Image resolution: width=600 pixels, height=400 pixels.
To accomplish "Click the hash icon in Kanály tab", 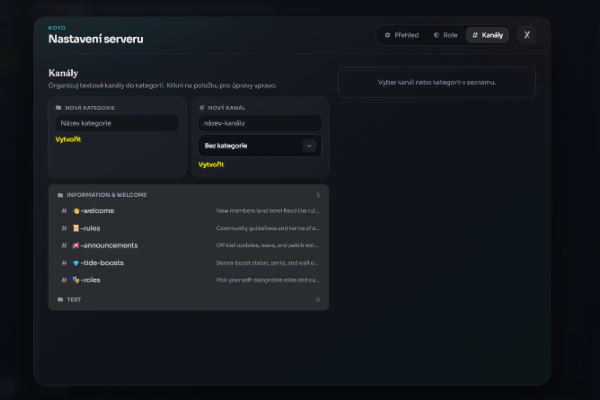I will pos(475,35).
